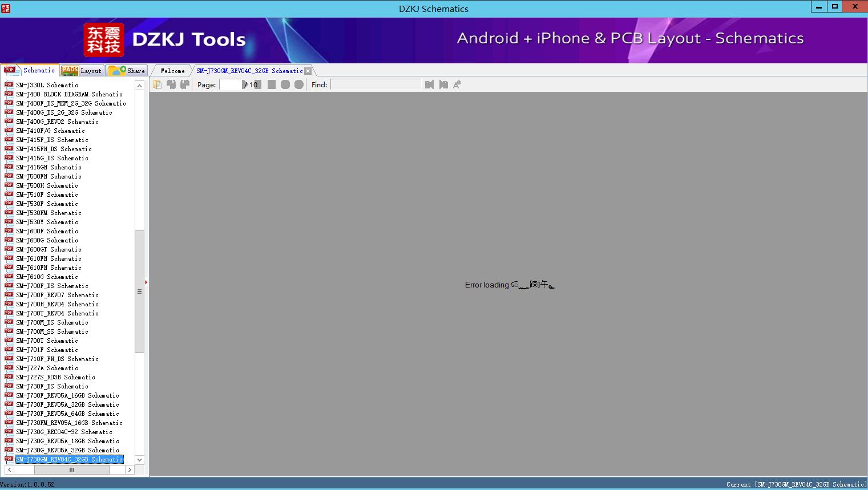Click the horizontal scroll right arrow
The width and height of the screenshot is (868, 490).
click(x=130, y=470)
